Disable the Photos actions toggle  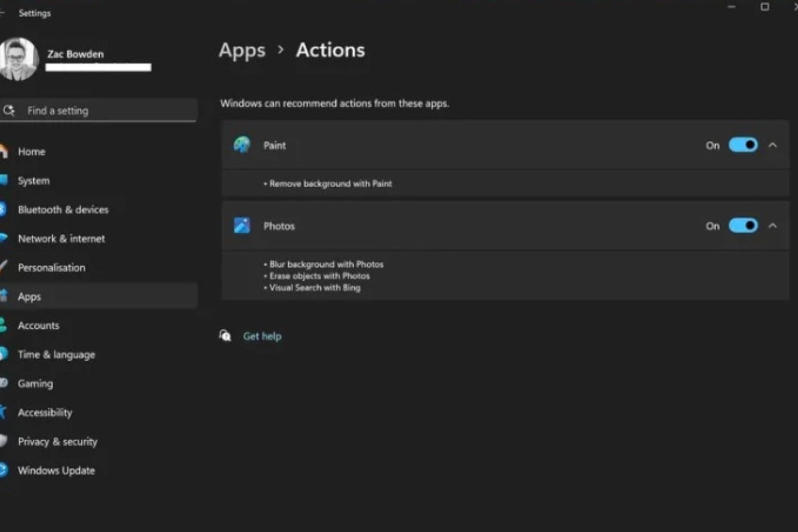pyautogui.click(x=743, y=226)
